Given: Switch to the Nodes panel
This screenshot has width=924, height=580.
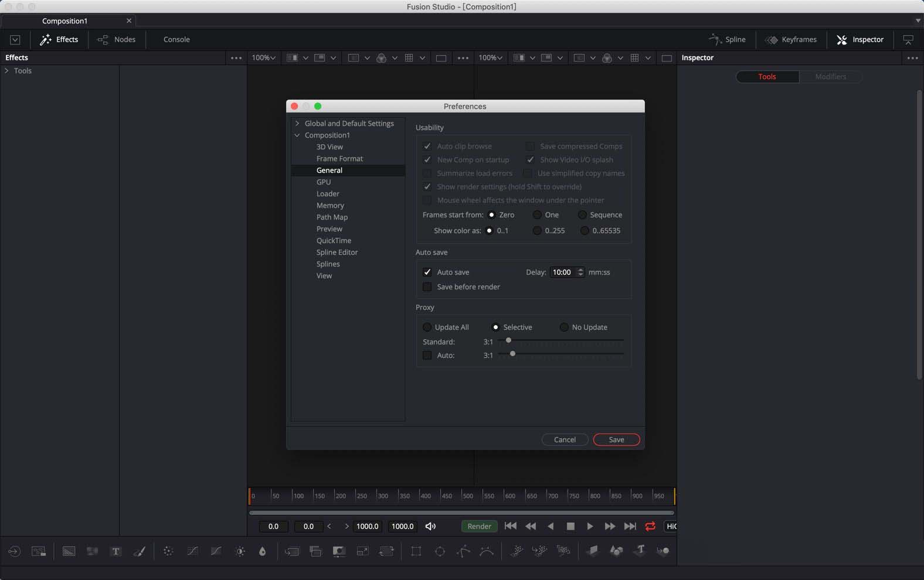Looking at the screenshot, I should point(116,40).
